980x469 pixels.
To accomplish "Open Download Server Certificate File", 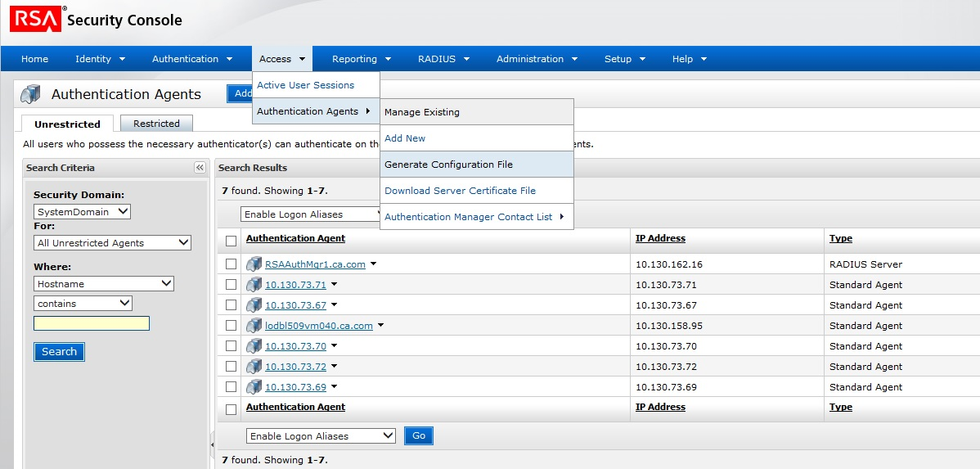I will tap(460, 191).
